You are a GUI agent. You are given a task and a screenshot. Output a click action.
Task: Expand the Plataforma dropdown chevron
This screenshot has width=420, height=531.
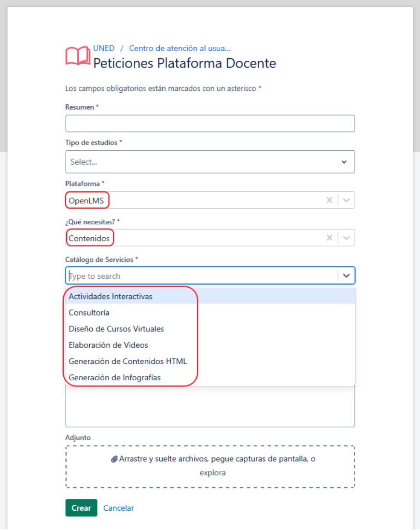click(346, 200)
